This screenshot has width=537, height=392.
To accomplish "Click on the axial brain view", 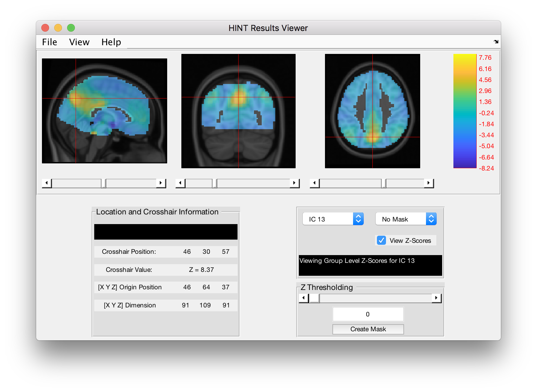I will pyautogui.click(x=372, y=111).
